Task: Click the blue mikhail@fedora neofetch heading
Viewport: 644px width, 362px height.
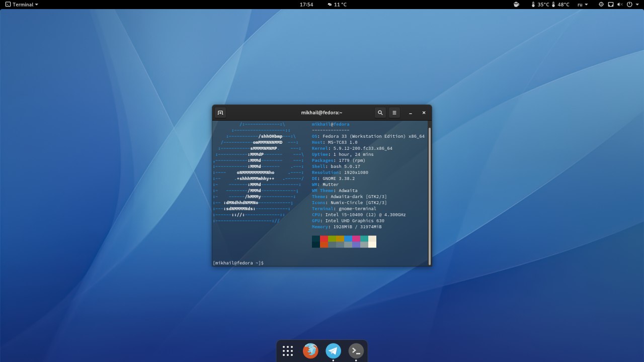Action: click(x=331, y=124)
